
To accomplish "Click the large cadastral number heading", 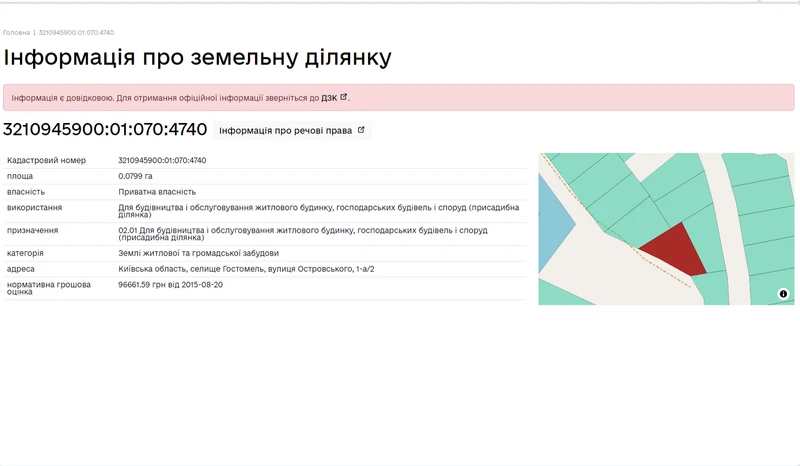I will click(x=105, y=129).
